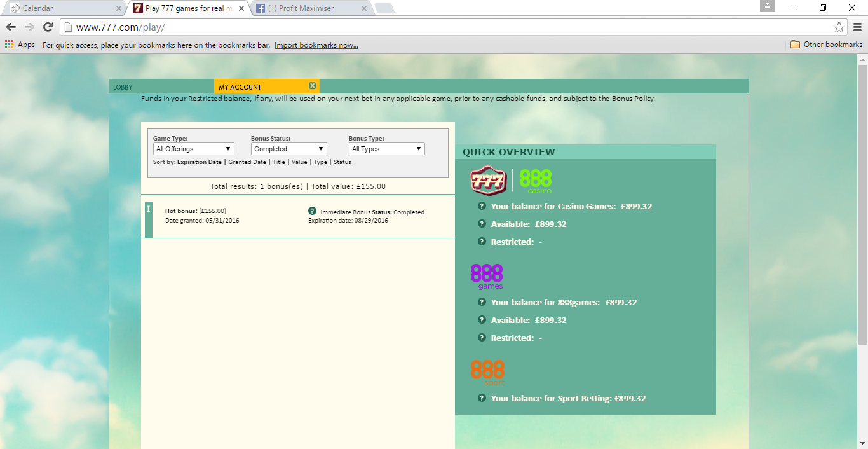Image resolution: width=868 pixels, height=449 pixels.
Task: Select the MY ACCOUNT tab
Action: [267, 86]
